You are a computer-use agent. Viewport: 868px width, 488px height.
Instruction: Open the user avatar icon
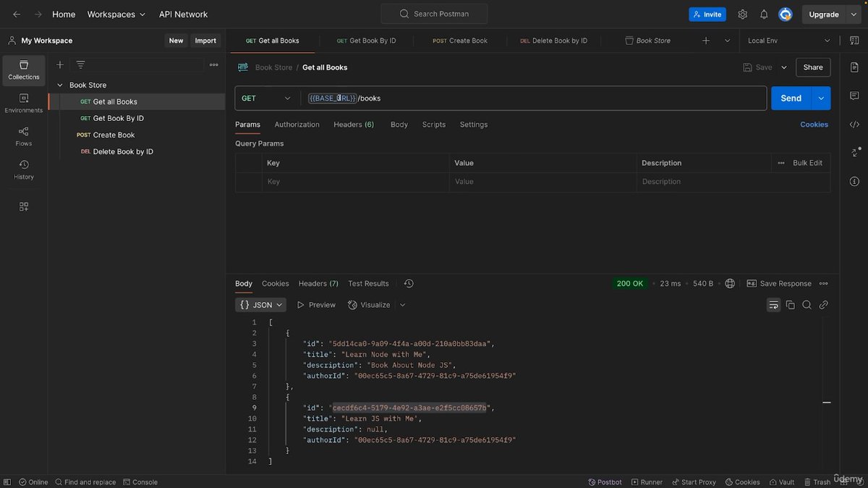pos(786,14)
